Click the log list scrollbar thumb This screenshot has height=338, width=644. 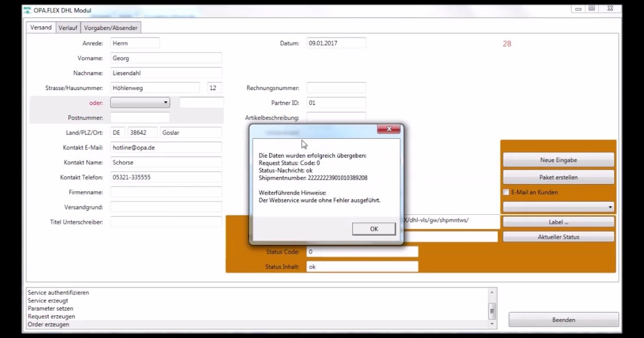pyautogui.click(x=492, y=311)
